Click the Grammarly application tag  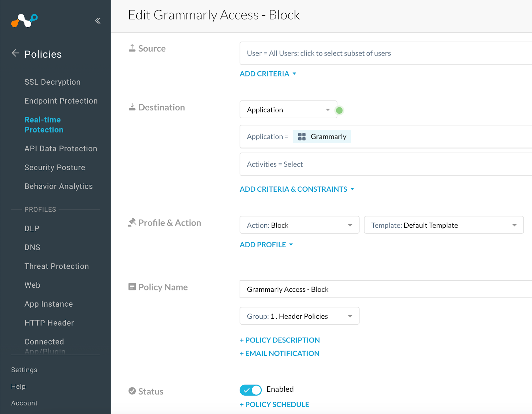322,137
